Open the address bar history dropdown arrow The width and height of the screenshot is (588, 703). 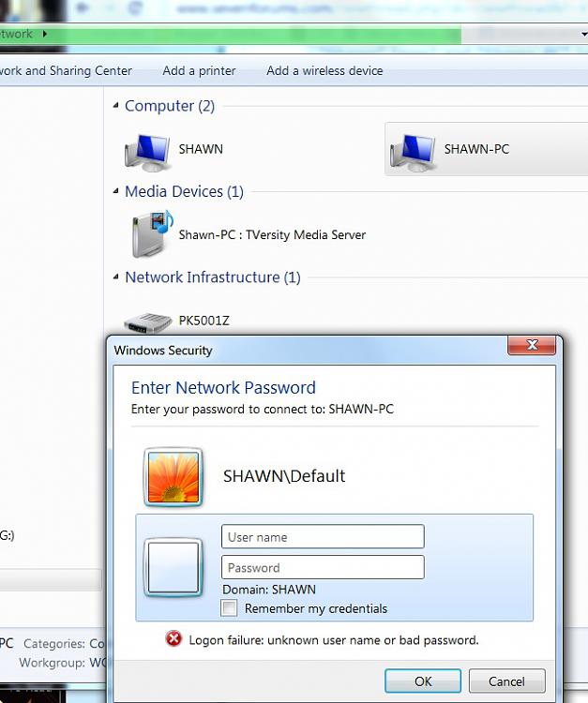[584, 34]
